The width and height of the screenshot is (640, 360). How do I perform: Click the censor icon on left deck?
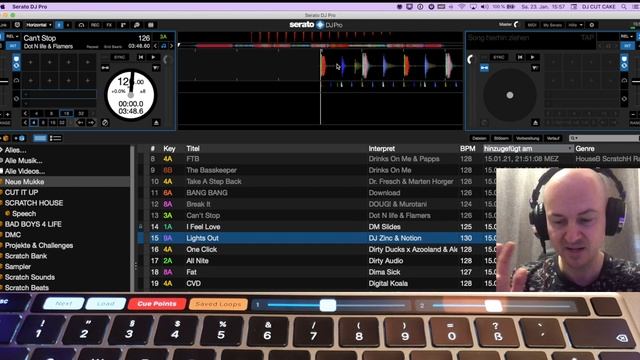click(156, 68)
